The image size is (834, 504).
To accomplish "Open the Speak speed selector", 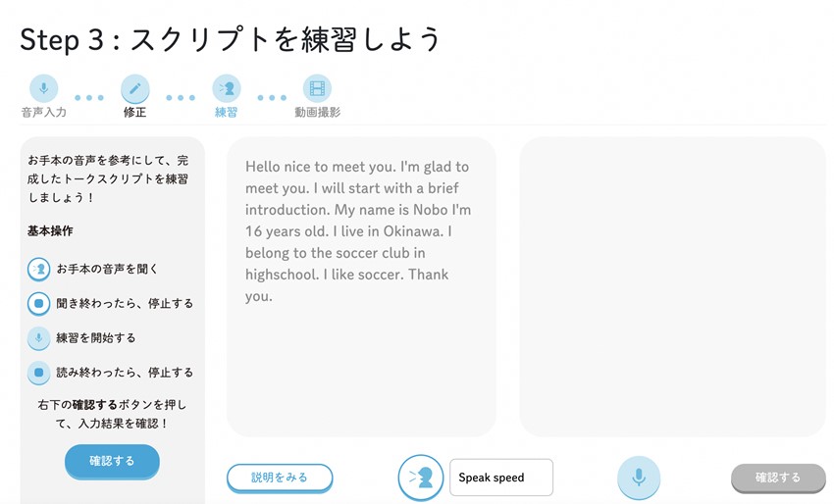I will (x=501, y=478).
